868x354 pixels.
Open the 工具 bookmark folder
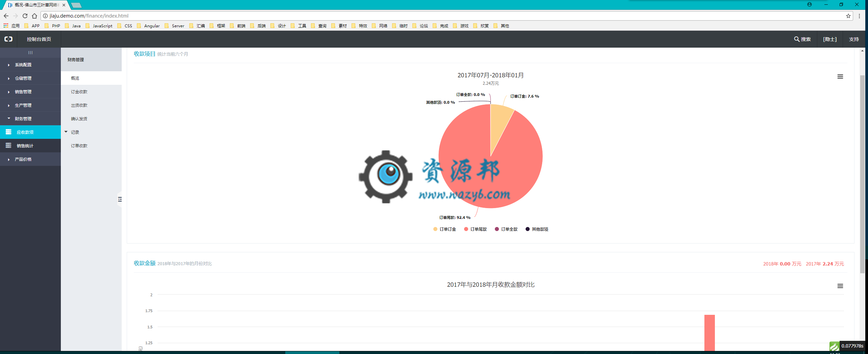pos(298,26)
